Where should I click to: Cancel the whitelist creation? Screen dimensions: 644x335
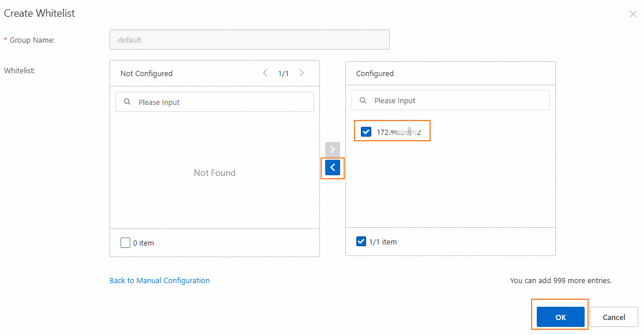tap(613, 317)
